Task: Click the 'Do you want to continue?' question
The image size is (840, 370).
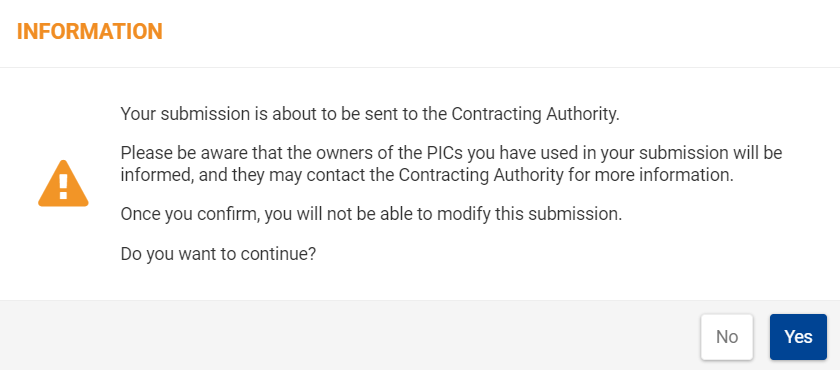Action: pyautogui.click(x=218, y=253)
